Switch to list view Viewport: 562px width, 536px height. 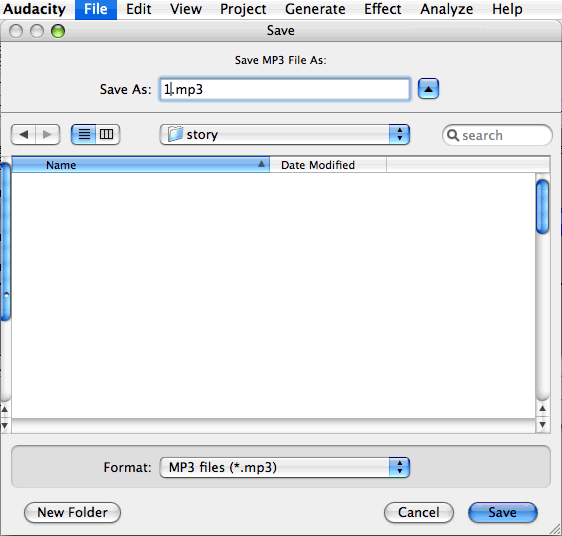84,134
